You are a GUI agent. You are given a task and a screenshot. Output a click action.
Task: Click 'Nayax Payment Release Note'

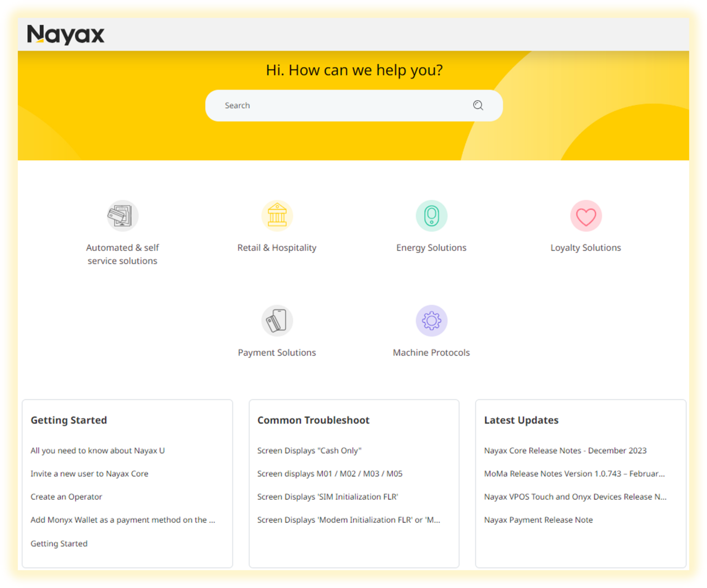(538, 520)
